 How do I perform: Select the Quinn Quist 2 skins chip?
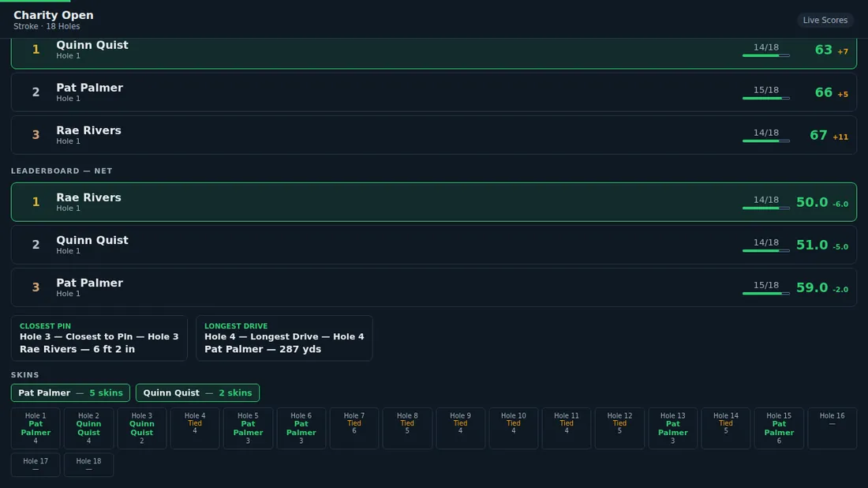197,392
